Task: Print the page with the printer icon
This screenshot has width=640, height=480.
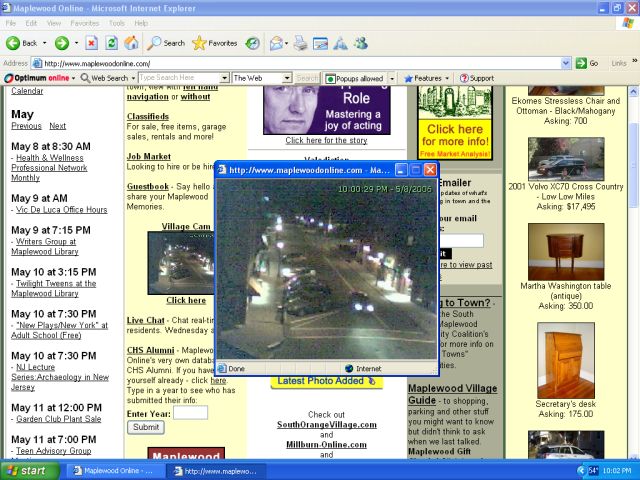Action: 300,43
